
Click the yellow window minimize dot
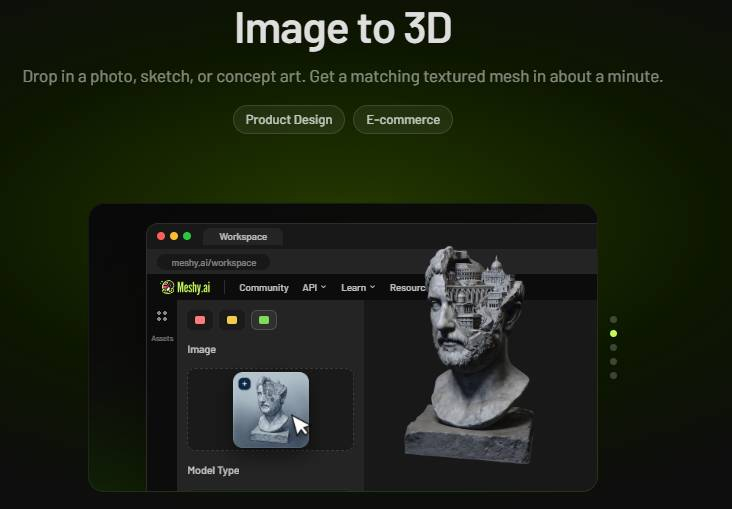[x=174, y=236]
